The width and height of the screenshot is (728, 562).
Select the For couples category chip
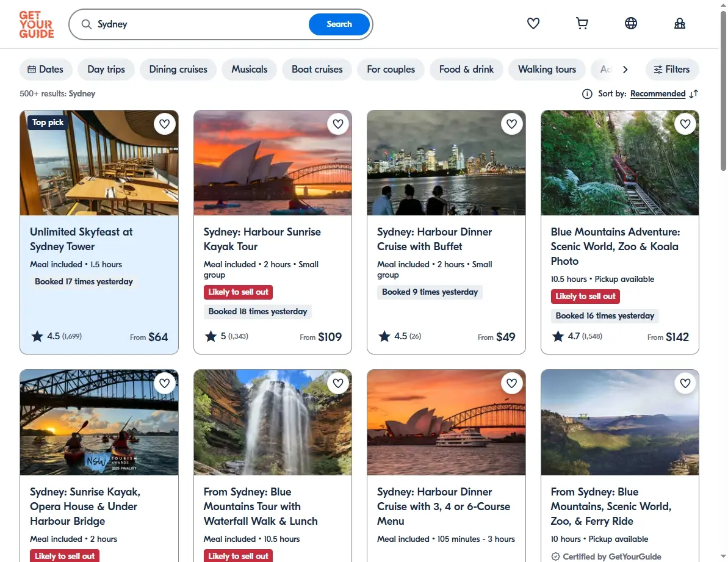(x=391, y=69)
